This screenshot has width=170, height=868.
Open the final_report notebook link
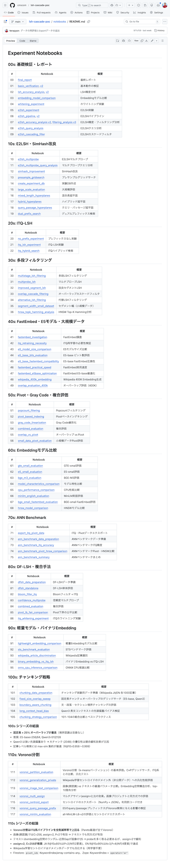(25, 80)
